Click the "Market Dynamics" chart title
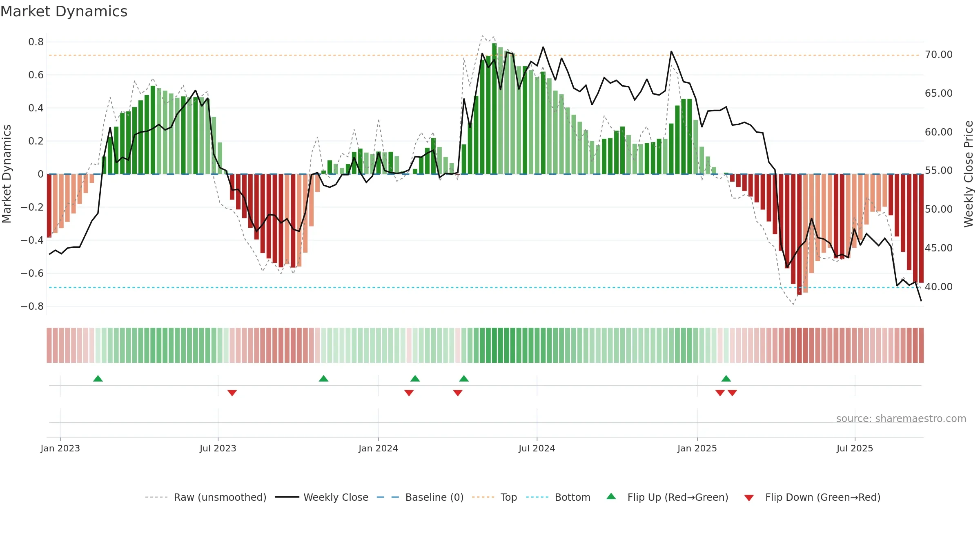This screenshot has height=551, width=980. (64, 11)
